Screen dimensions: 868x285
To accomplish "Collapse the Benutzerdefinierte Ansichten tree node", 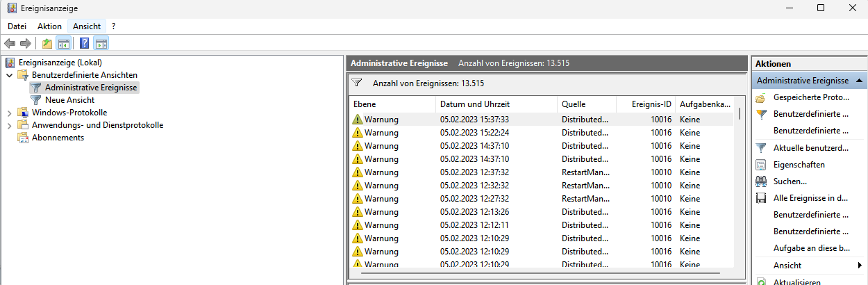I will click(x=9, y=75).
